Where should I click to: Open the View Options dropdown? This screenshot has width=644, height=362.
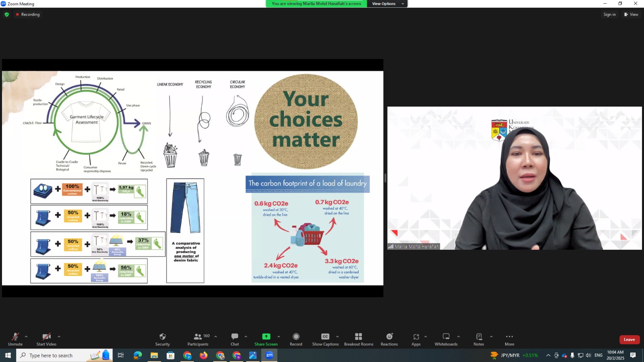tap(387, 4)
